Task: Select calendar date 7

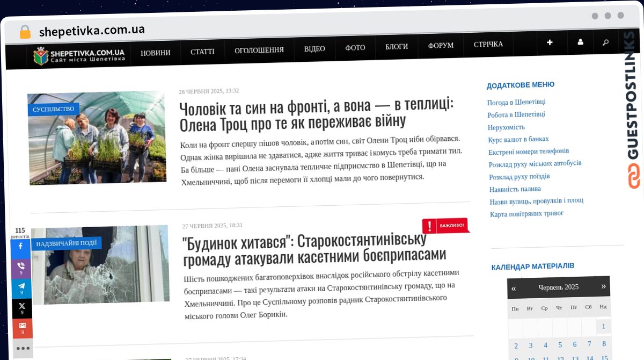Action: (589, 344)
